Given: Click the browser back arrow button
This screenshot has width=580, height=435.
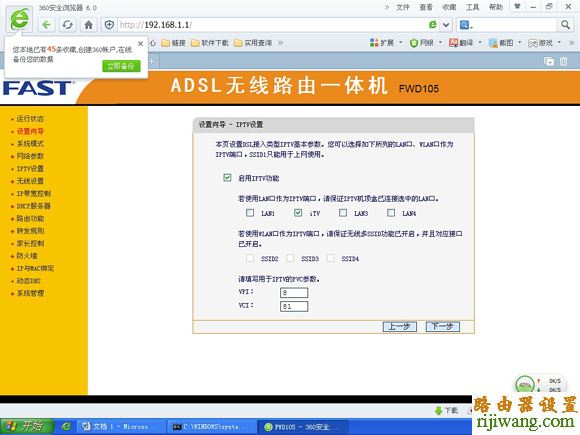Looking at the screenshot, I should point(46,25).
